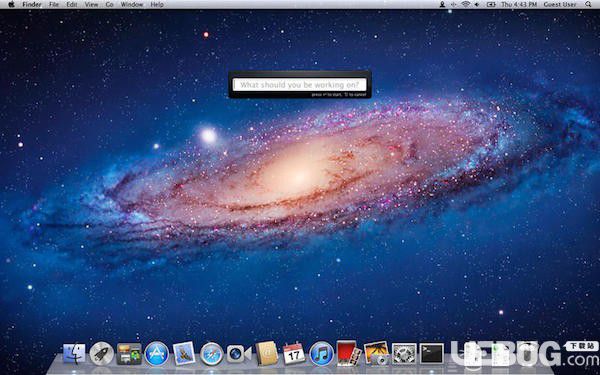
Task: Open Launchpad rocket icon in Dock
Action: pyautogui.click(x=101, y=354)
